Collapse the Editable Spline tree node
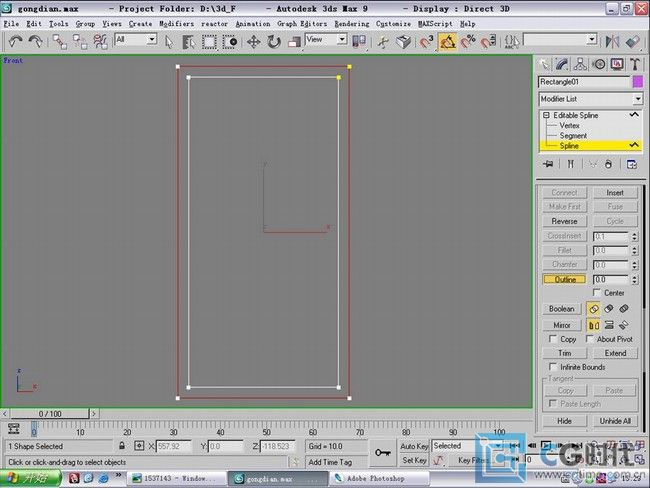The height and width of the screenshot is (488, 650). click(546, 115)
